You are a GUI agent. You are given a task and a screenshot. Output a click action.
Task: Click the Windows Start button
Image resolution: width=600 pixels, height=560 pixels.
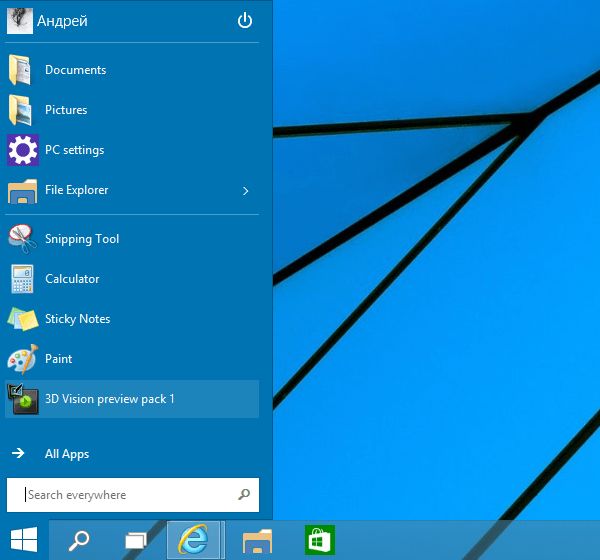(24, 540)
